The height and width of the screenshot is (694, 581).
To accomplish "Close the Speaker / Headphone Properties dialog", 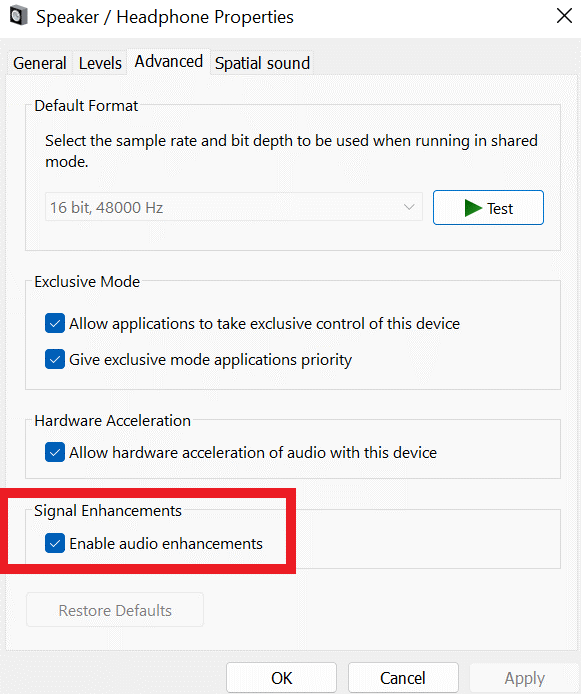I will 564,16.
